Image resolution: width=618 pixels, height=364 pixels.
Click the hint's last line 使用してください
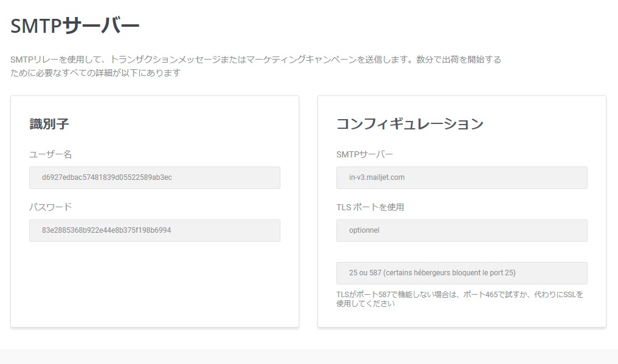point(366,304)
